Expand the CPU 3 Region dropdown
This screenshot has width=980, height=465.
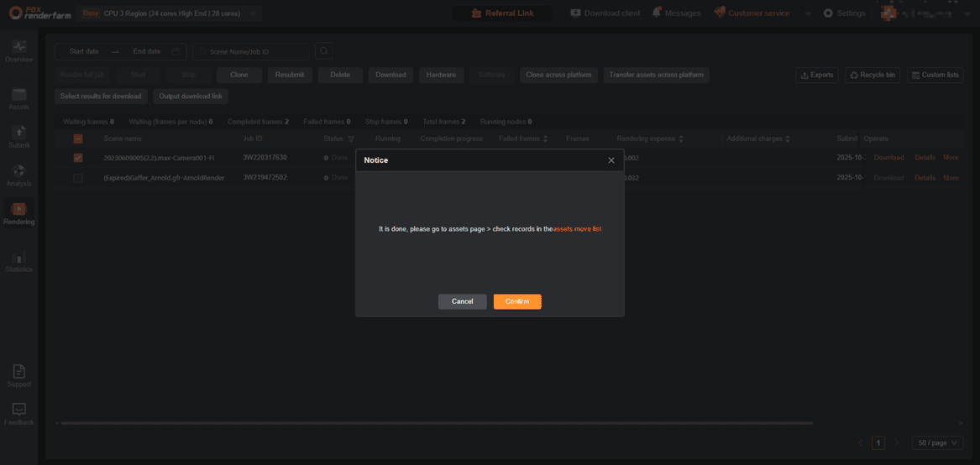click(x=252, y=13)
